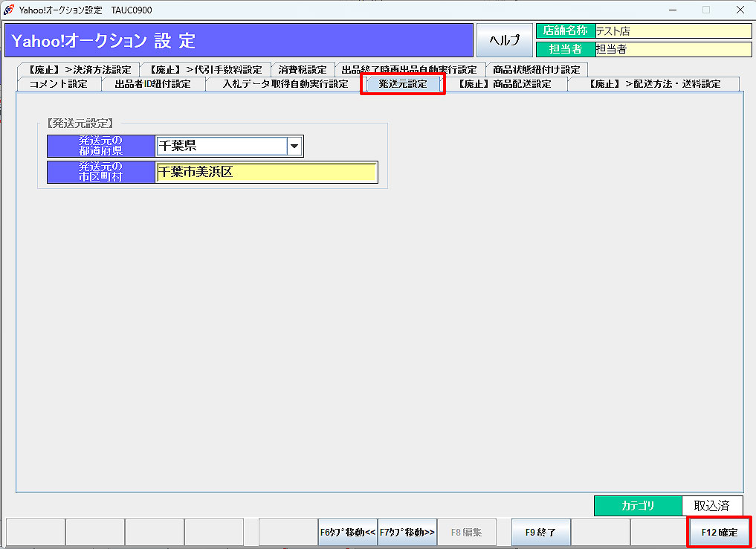Open the 出品終了時再出品自動実行設定 tab
Image resolution: width=756 pixels, height=549 pixels.
click(409, 70)
